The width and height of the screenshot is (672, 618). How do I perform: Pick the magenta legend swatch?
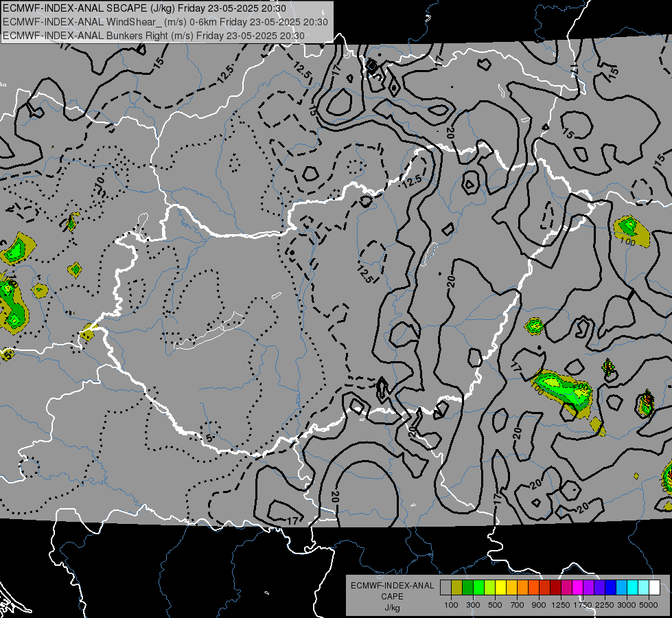[578, 588]
